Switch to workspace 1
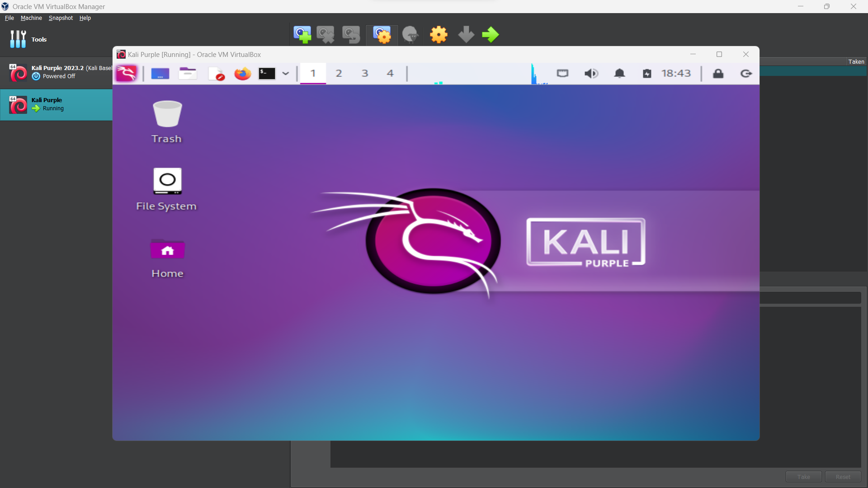The image size is (868, 488). click(313, 73)
